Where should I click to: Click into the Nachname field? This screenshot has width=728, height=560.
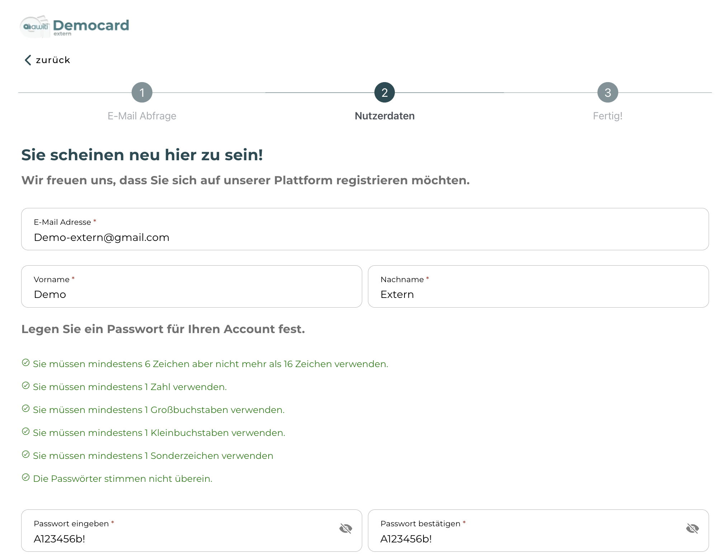click(x=538, y=294)
